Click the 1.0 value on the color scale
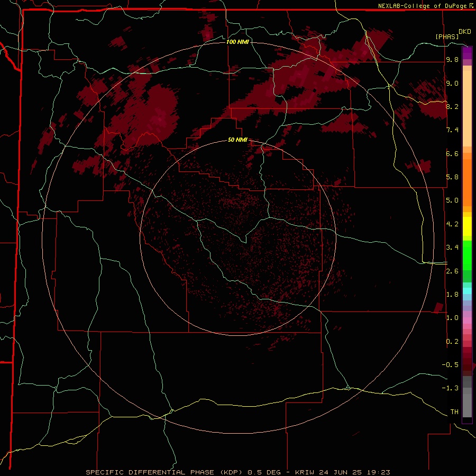The image size is (476, 476). [x=452, y=318]
